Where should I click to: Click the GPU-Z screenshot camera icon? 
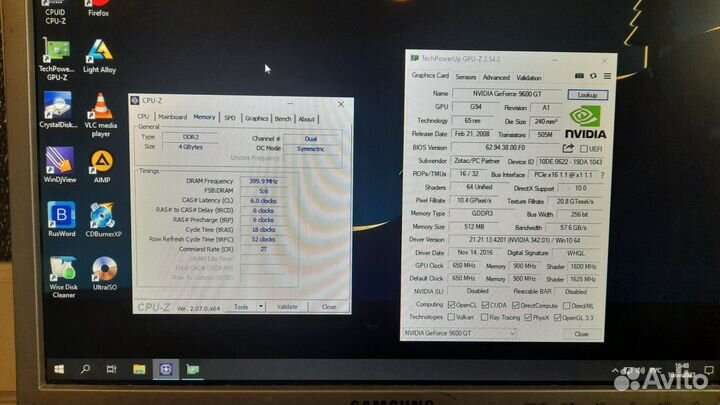click(x=578, y=76)
